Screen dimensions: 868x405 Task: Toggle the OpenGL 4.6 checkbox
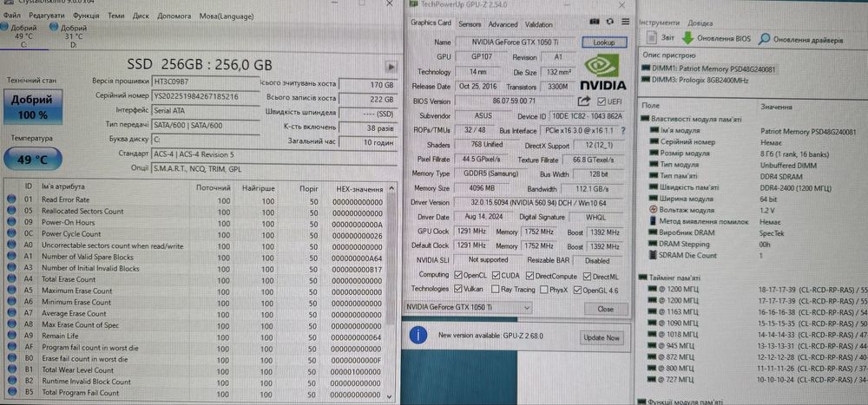pos(578,290)
